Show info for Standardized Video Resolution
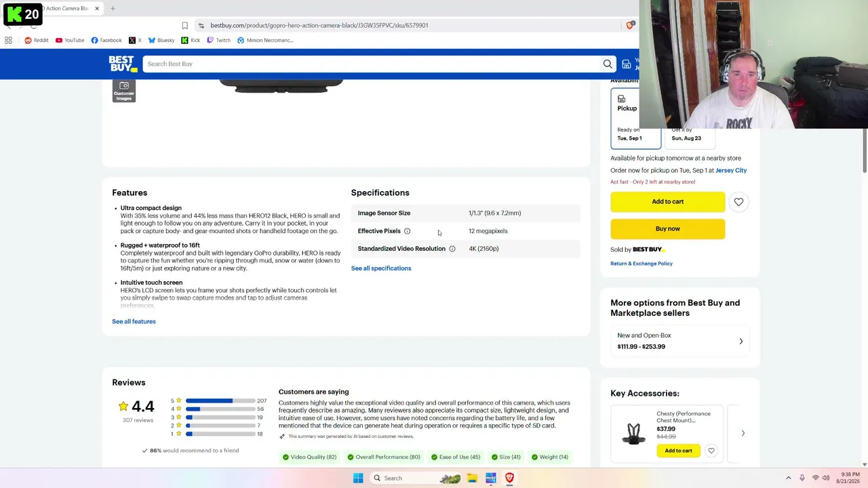The width and height of the screenshot is (868, 488). point(452,249)
